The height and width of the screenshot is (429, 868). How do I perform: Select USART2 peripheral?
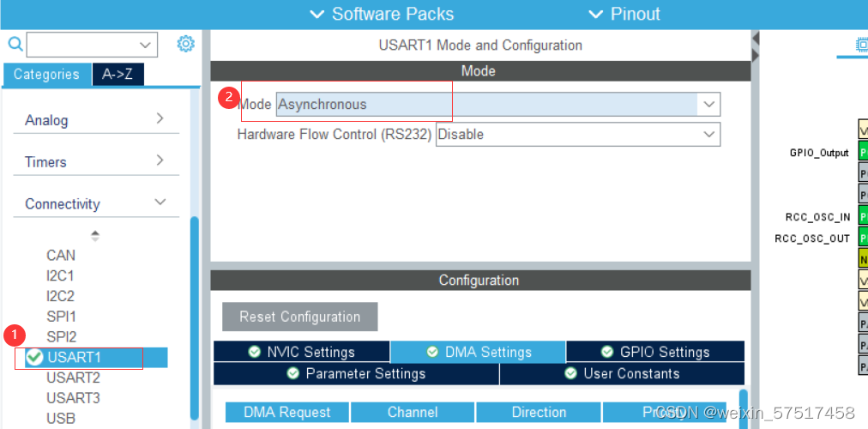(x=73, y=378)
